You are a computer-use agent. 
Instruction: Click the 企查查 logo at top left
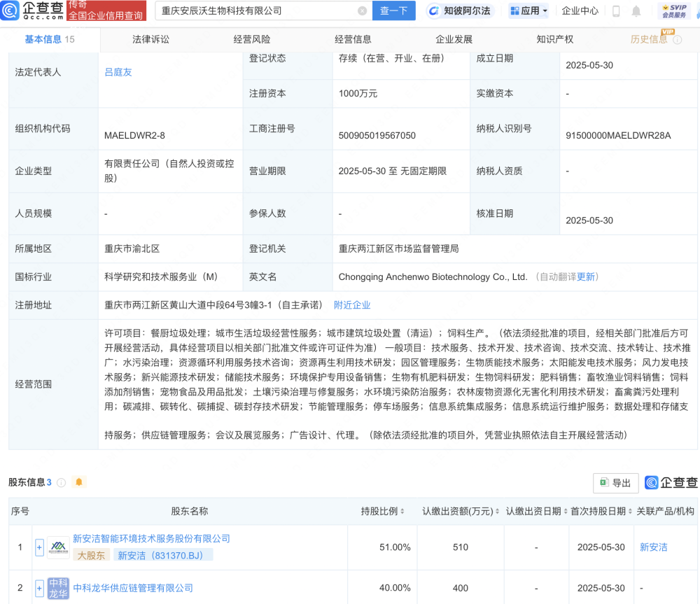click(31, 10)
